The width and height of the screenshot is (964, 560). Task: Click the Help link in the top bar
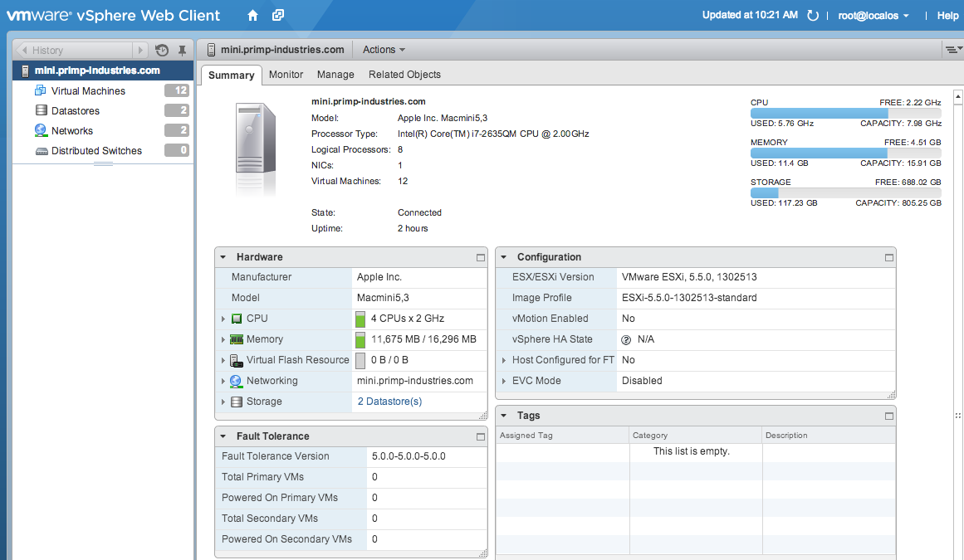[x=947, y=15]
